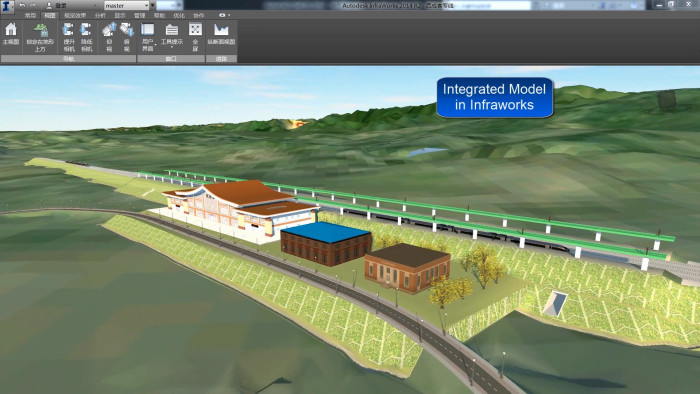Click the raise camera icon
700x394 pixels.
click(68, 30)
